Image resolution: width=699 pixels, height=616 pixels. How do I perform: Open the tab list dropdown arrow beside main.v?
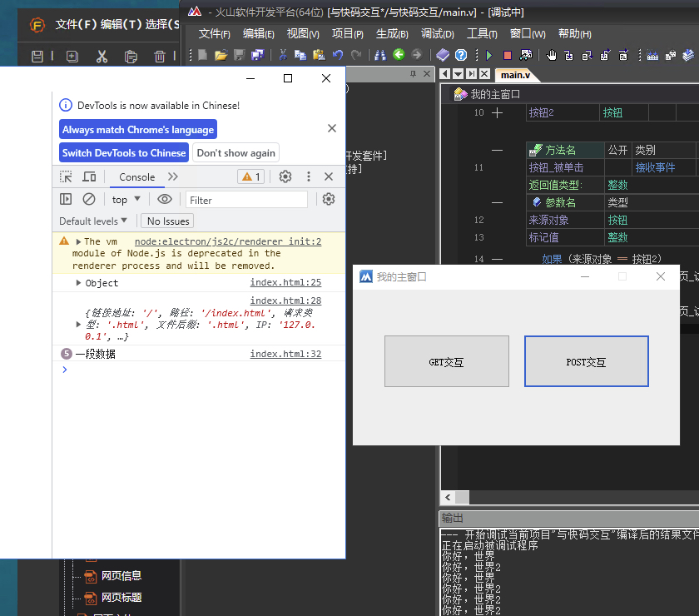coord(458,74)
